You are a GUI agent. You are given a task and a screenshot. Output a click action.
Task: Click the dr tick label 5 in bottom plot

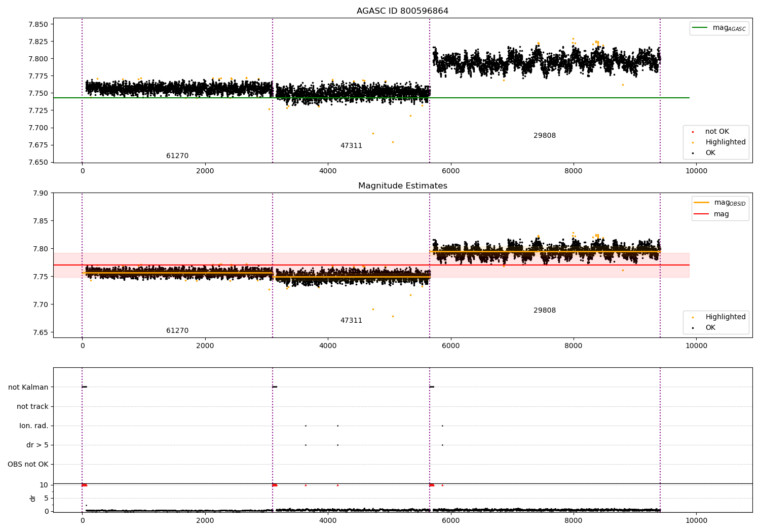tap(46, 498)
